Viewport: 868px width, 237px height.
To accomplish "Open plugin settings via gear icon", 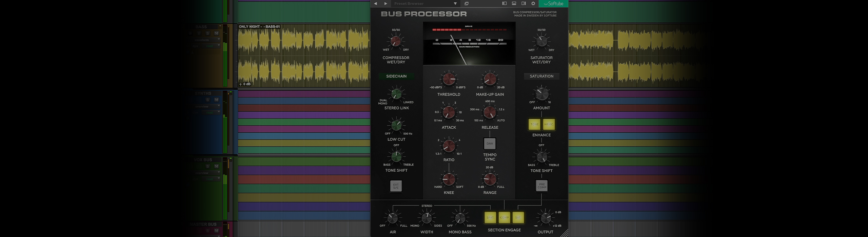I will coord(533,3).
